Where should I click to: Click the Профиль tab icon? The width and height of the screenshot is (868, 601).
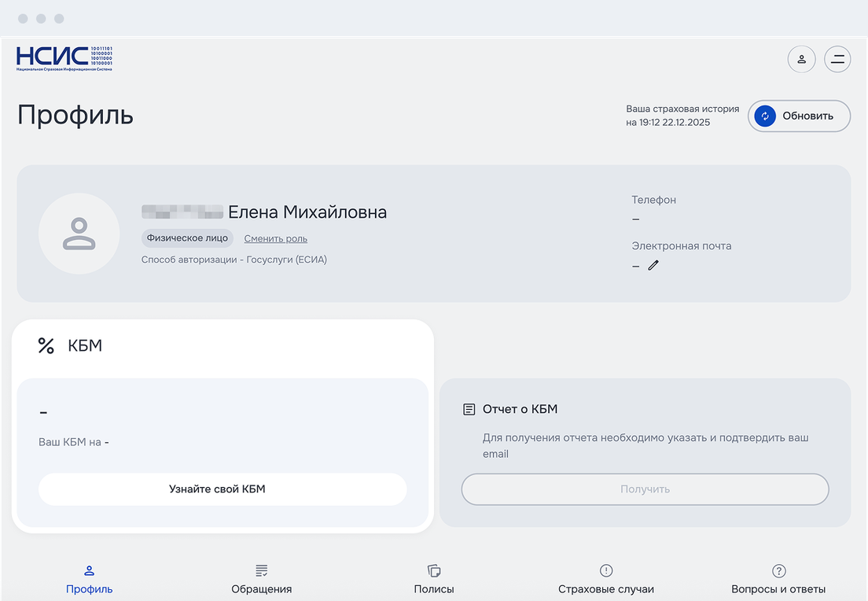tap(89, 570)
